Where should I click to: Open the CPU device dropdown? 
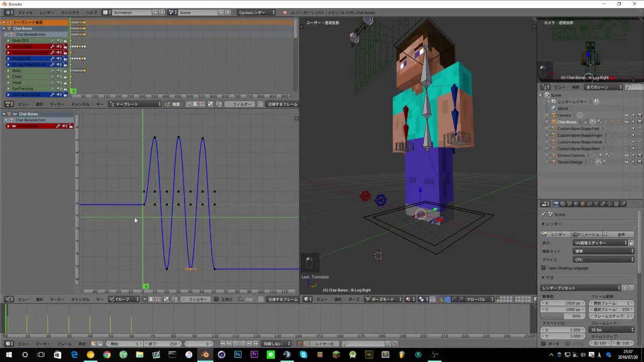(x=604, y=259)
